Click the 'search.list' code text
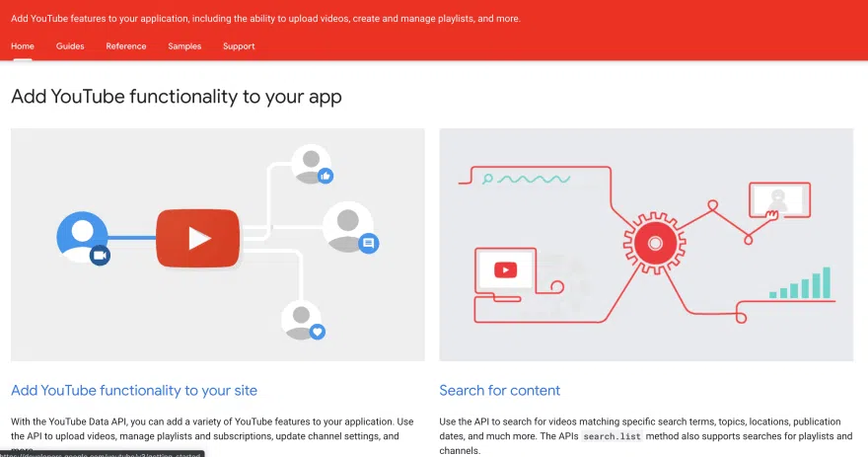 612,436
